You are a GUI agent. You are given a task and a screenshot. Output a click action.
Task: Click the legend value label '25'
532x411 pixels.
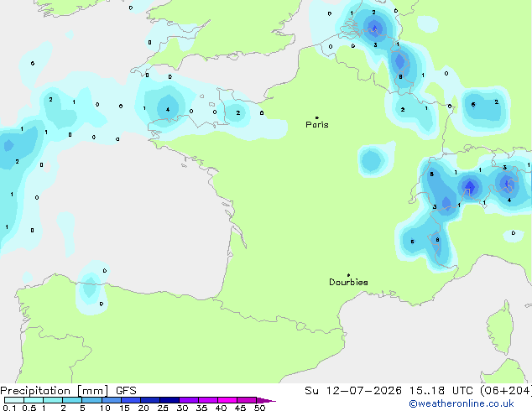tap(163, 408)
